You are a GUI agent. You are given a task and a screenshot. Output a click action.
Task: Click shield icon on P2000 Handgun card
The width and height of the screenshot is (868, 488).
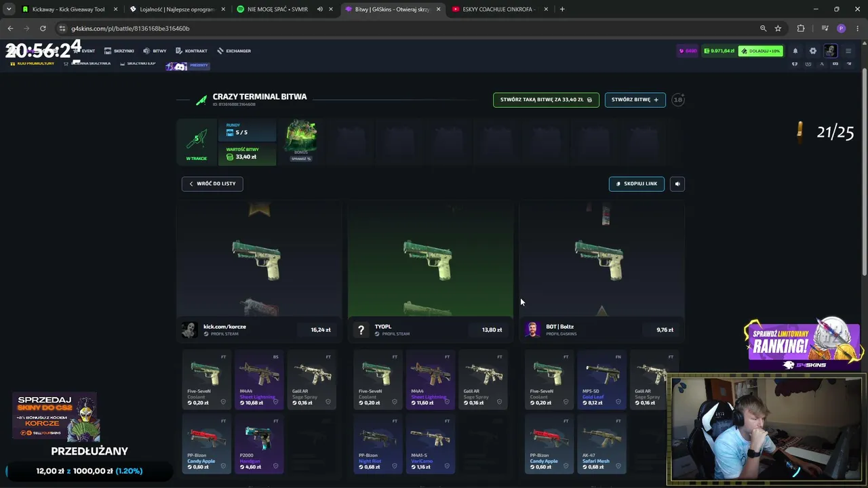275,466
